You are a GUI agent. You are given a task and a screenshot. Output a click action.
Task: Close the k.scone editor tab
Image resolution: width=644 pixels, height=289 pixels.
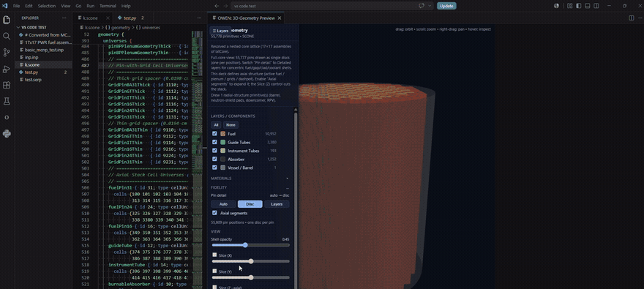(x=108, y=18)
